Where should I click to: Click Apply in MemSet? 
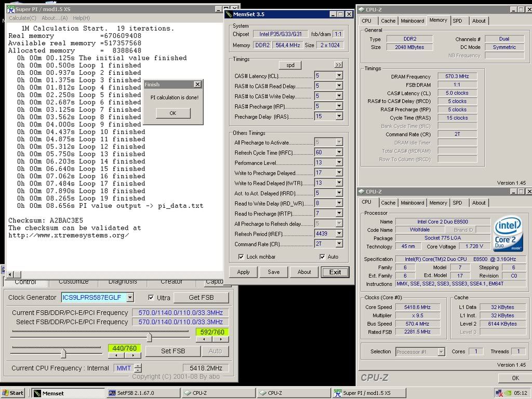pos(243,272)
